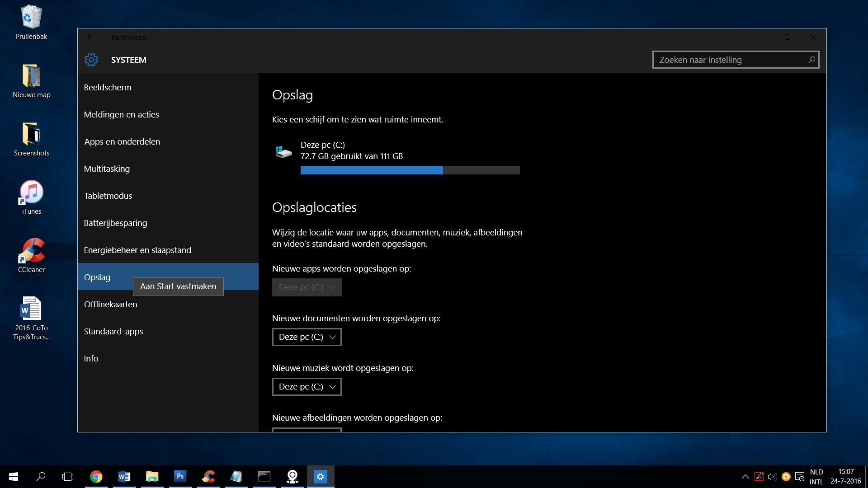868x488 pixels.
Task: Click the search magnifier in settings box
Action: coord(811,60)
